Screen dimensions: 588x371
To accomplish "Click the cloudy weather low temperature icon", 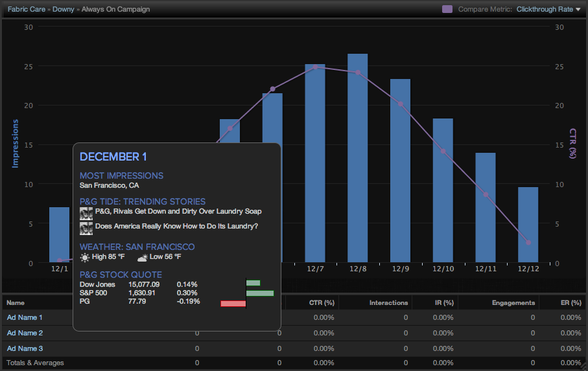I will pos(141,257).
